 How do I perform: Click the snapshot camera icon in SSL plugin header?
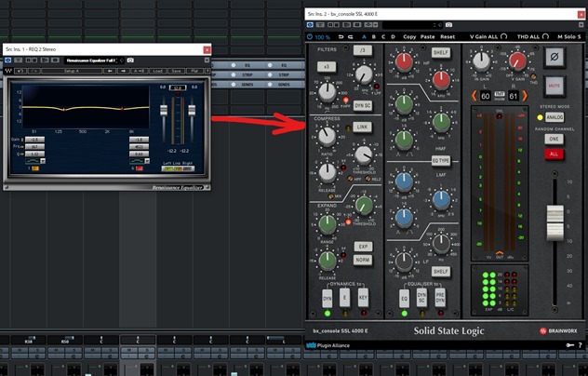(448, 24)
